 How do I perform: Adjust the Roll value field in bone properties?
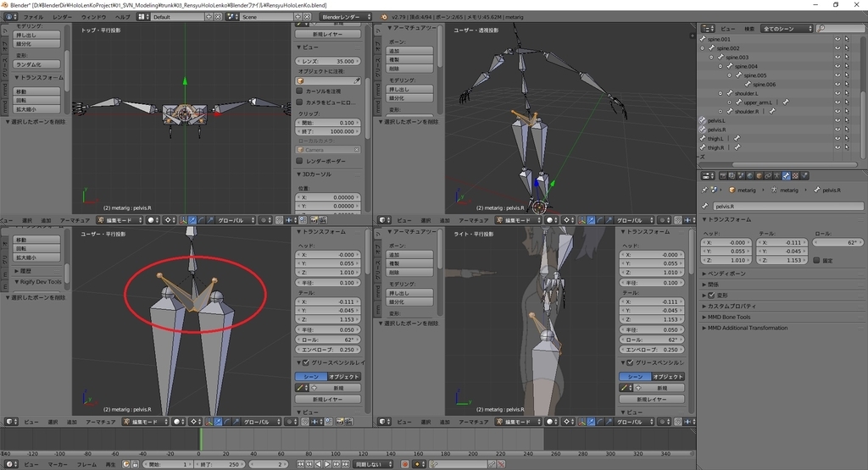[x=837, y=242]
